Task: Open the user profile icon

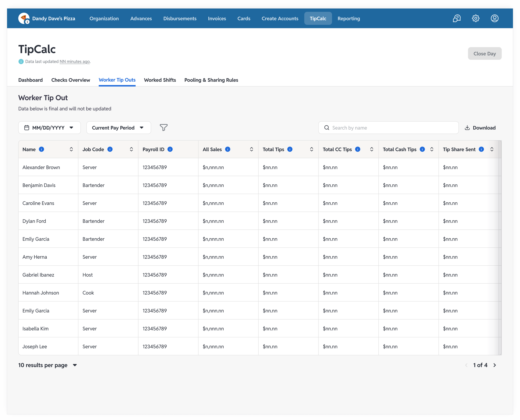Action: 494,18
